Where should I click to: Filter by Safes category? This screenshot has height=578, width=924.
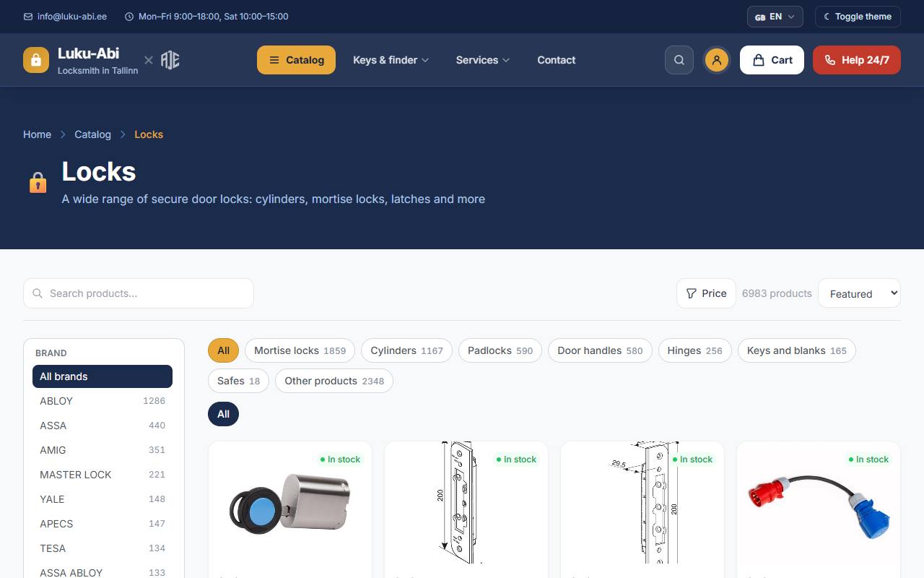click(x=238, y=381)
